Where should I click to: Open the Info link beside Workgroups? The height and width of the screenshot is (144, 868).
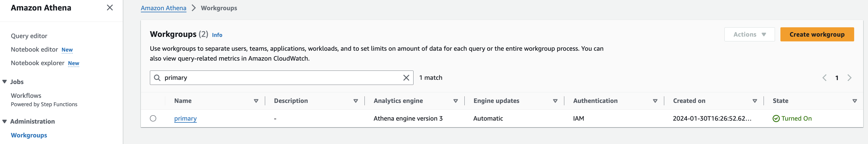[x=217, y=35]
